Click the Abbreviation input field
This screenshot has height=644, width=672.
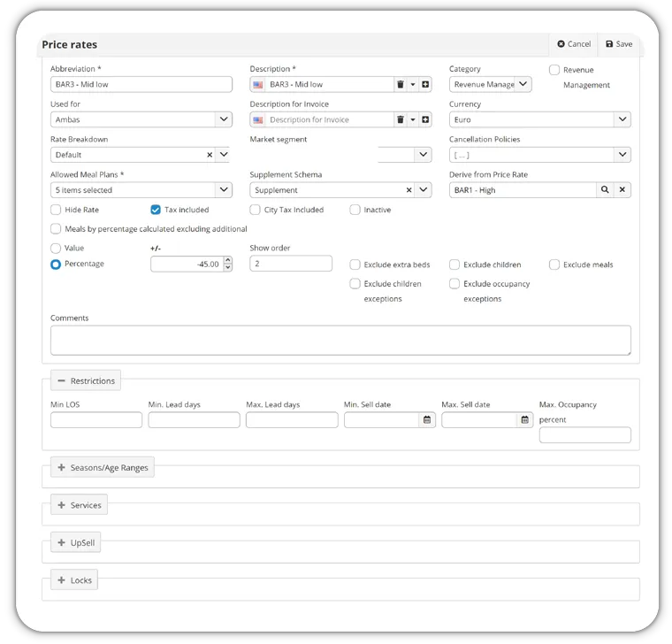[141, 84]
